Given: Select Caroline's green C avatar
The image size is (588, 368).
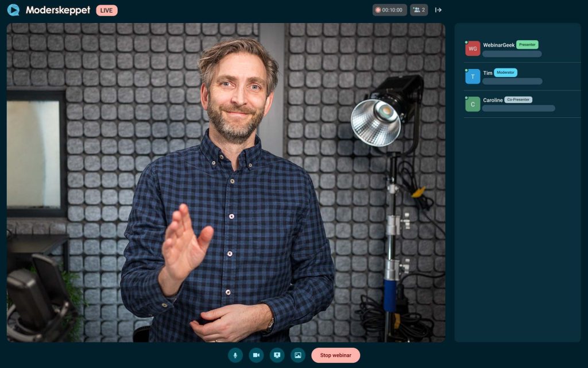Looking at the screenshot, I should [x=473, y=104].
